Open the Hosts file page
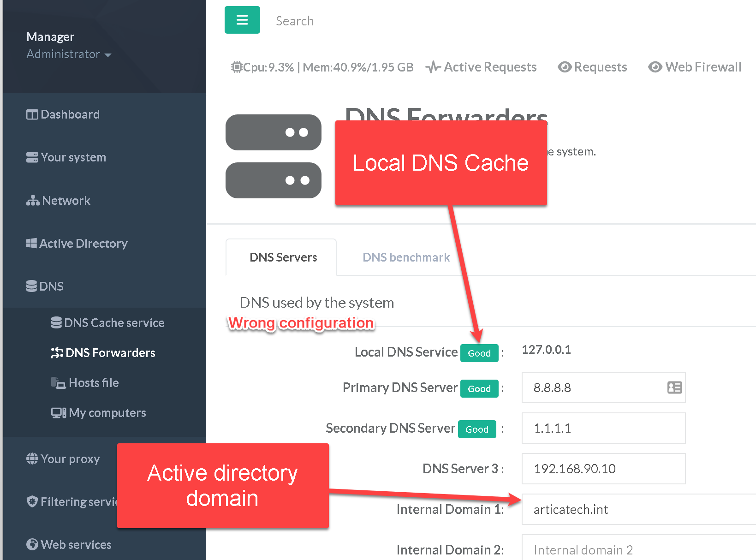 click(x=85, y=383)
